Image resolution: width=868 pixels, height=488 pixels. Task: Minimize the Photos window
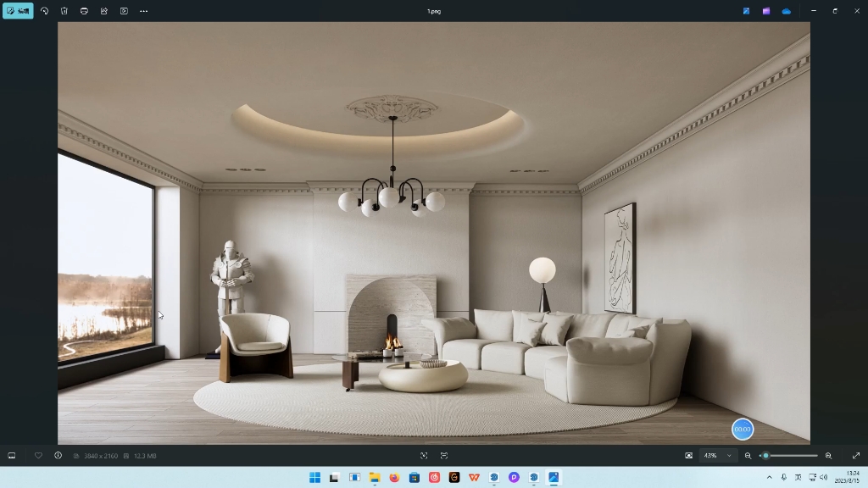tap(814, 11)
